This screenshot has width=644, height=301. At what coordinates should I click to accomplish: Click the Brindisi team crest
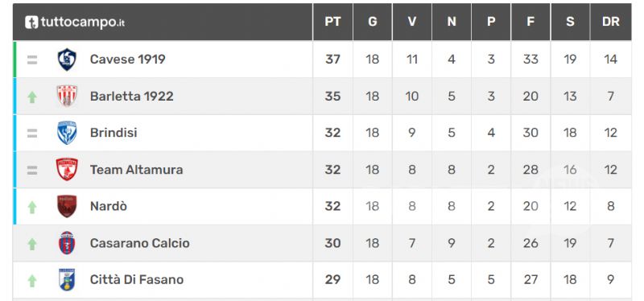pyautogui.click(x=67, y=133)
